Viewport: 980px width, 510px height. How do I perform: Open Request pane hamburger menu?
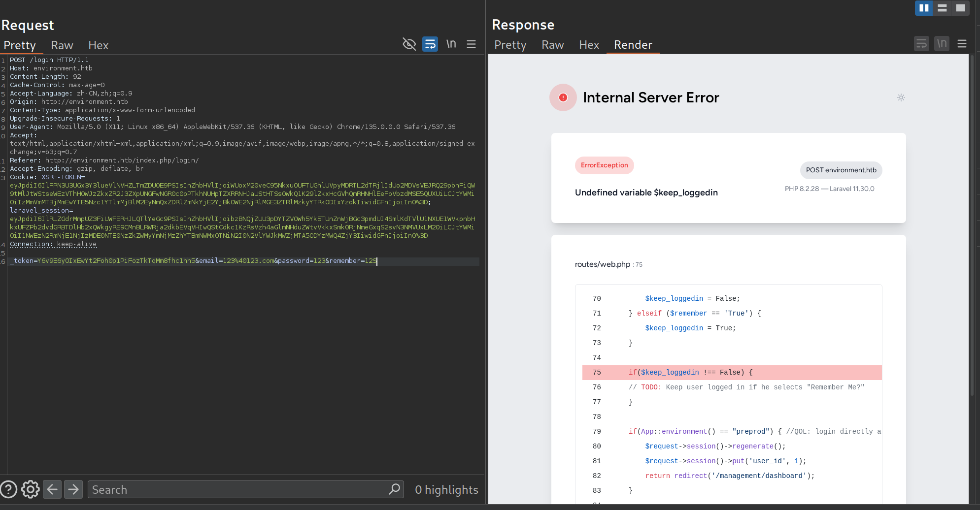coord(471,44)
